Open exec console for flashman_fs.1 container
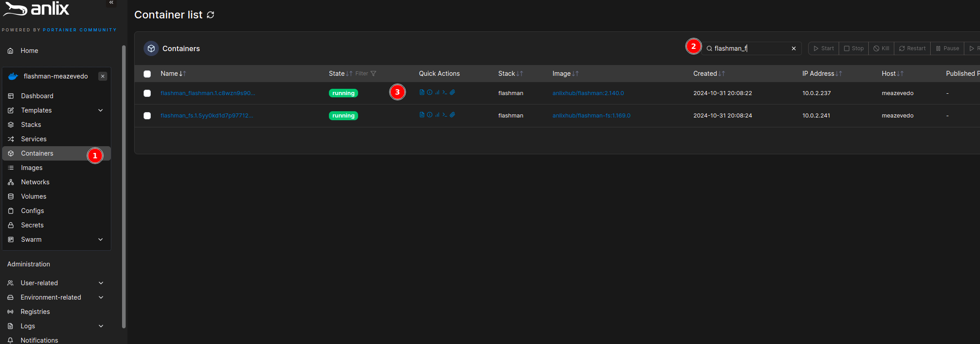This screenshot has width=980, height=344. [x=445, y=115]
